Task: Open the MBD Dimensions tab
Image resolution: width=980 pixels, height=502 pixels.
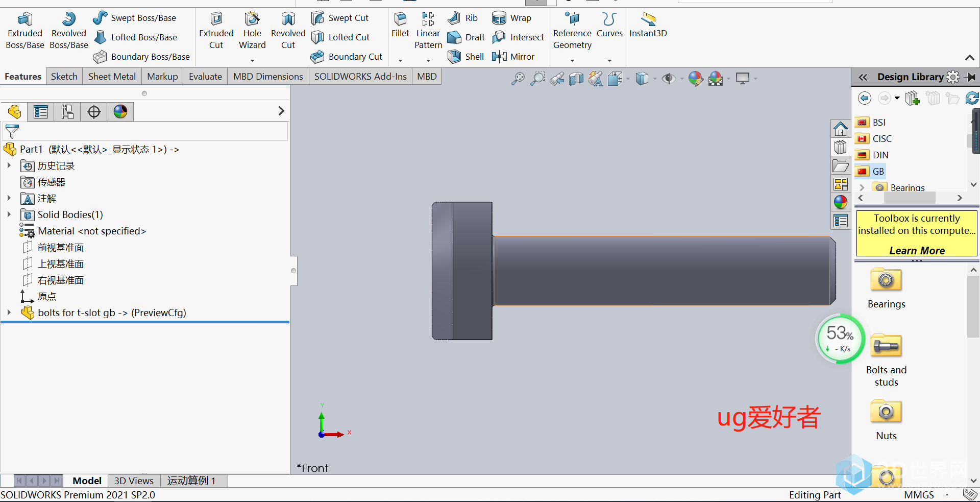Action: 268,77
